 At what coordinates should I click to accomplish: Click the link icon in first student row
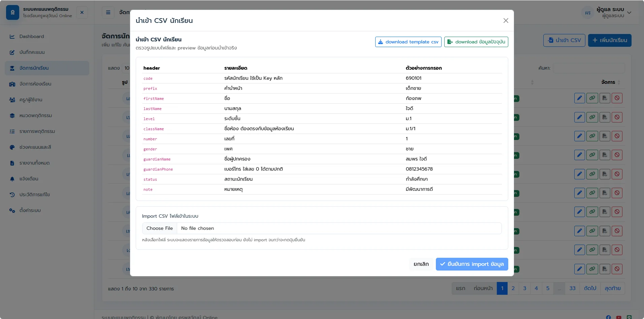592,98
